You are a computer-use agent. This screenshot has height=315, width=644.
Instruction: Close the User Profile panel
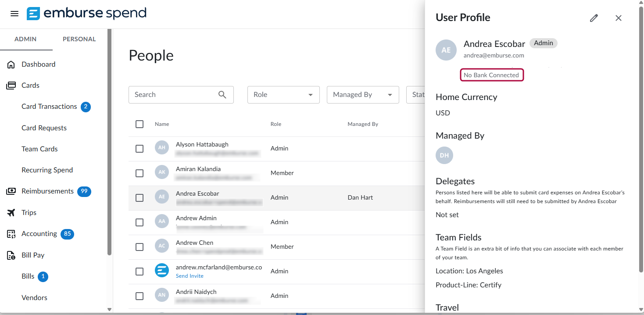619,18
